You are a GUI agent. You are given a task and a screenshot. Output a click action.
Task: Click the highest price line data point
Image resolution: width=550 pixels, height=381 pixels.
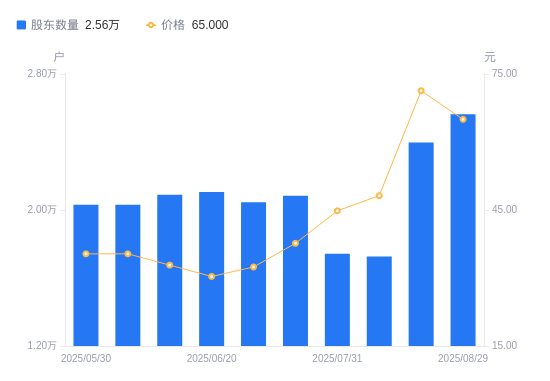[x=421, y=91]
